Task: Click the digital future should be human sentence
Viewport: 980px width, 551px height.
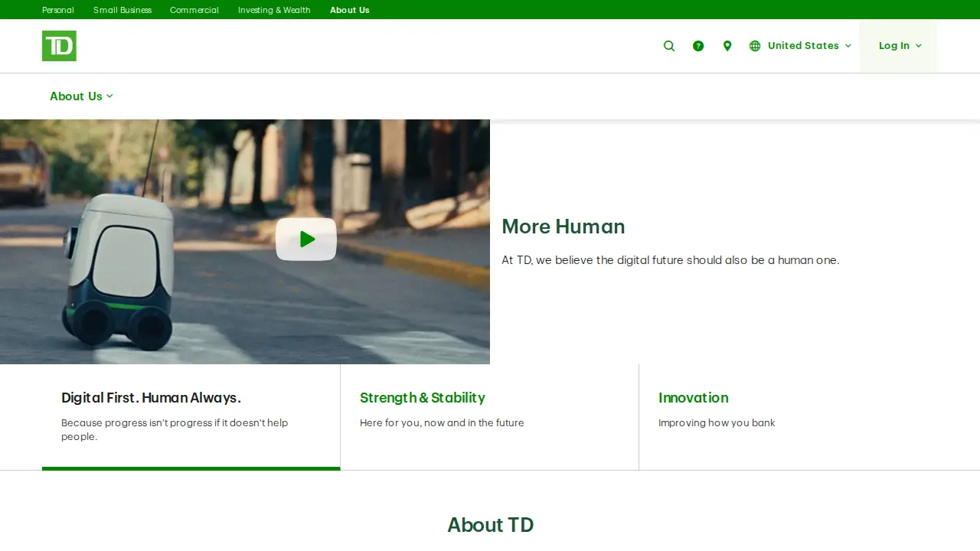Action: pyautogui.click(x=671, y=260)
